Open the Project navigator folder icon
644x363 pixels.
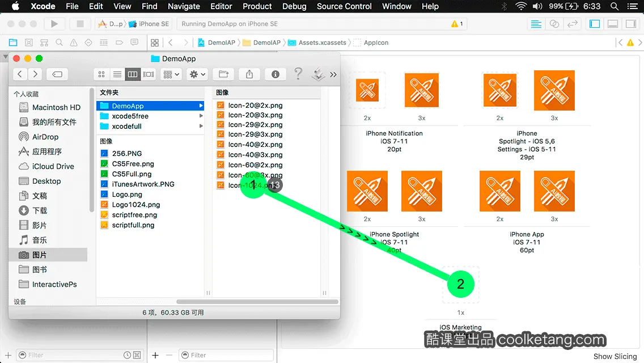click(x=13, y=43)
